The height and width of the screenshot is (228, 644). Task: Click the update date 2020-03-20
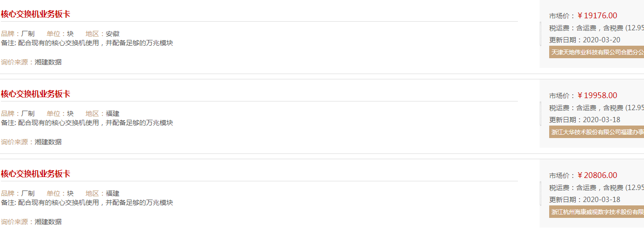point(601,40)
